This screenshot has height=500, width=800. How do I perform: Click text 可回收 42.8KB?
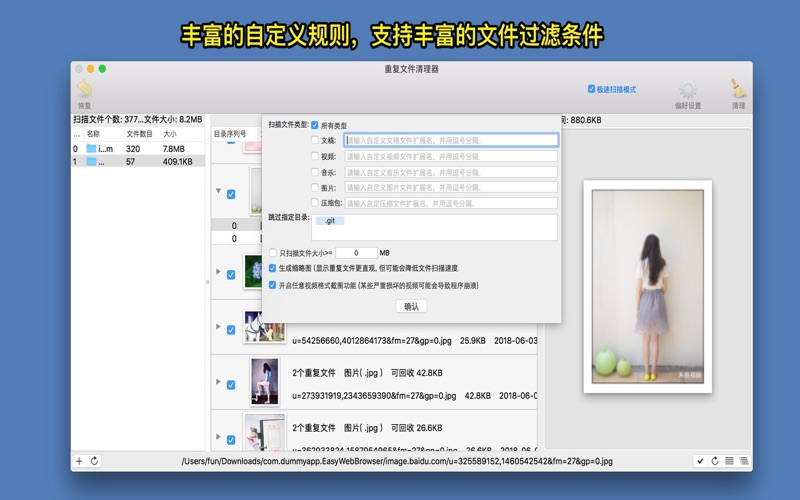pos(416,372)
